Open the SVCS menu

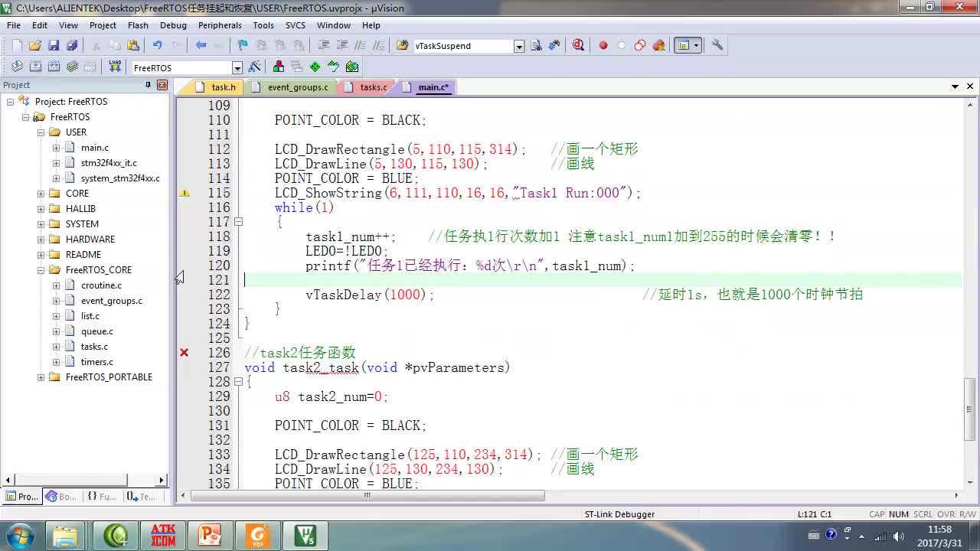295,25
